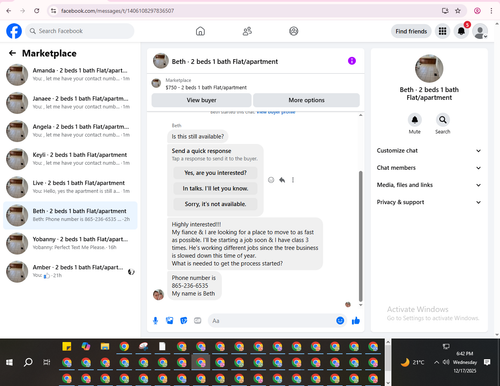Send quick response In talks. I'll let you know.
This screenshot has width=500, height=386.
[x=215, y=188]
